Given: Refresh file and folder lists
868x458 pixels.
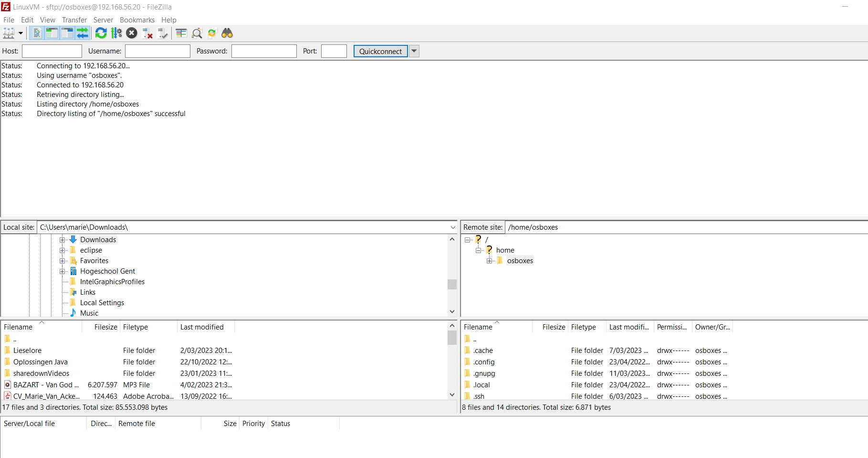Looking at the screenshot, I should coord(101,33).
